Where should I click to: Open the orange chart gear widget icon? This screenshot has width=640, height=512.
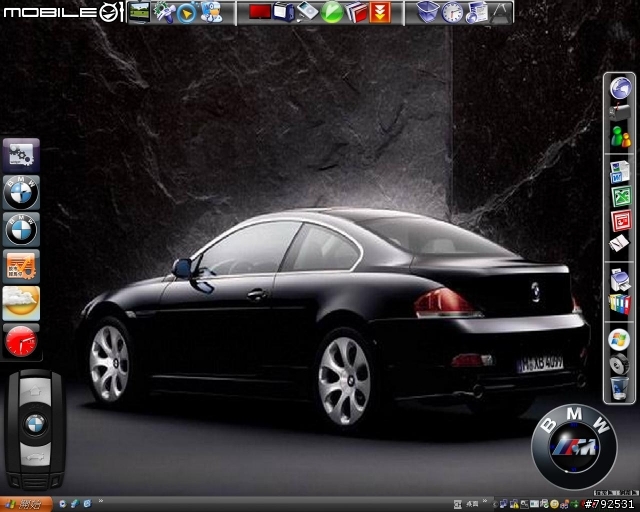coord(21,267)
